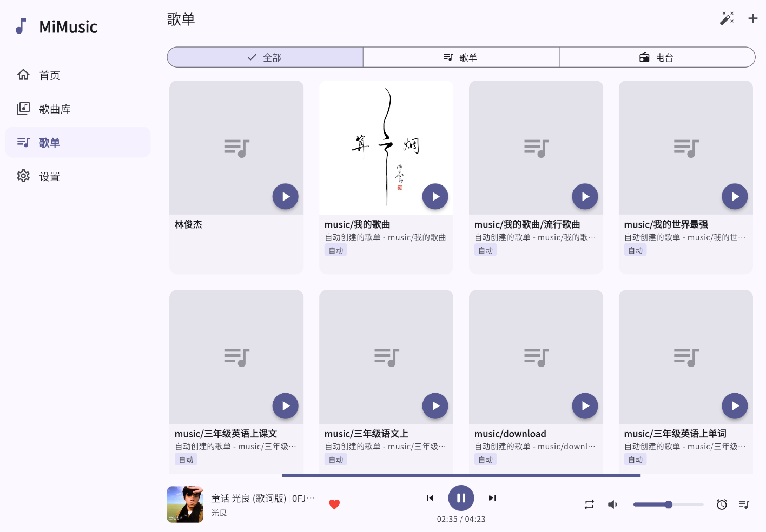Play the 林俊杰 playlist
This screenshot has height=532, width=766.
point(285,197)
